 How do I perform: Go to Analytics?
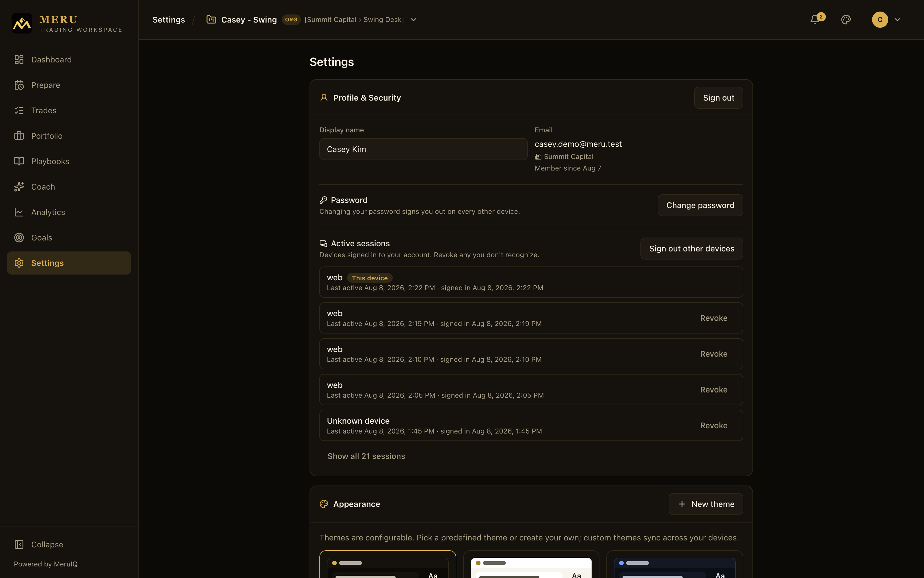(69, 212)
